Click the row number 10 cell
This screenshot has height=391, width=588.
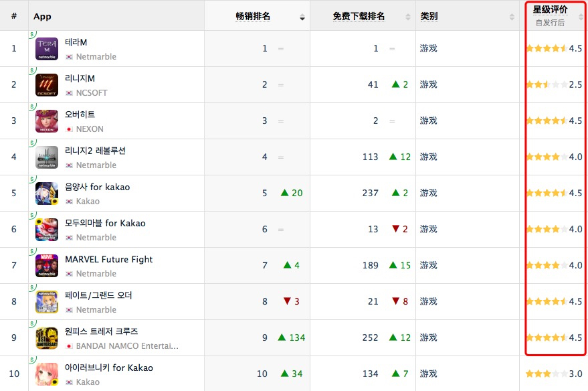14,374
